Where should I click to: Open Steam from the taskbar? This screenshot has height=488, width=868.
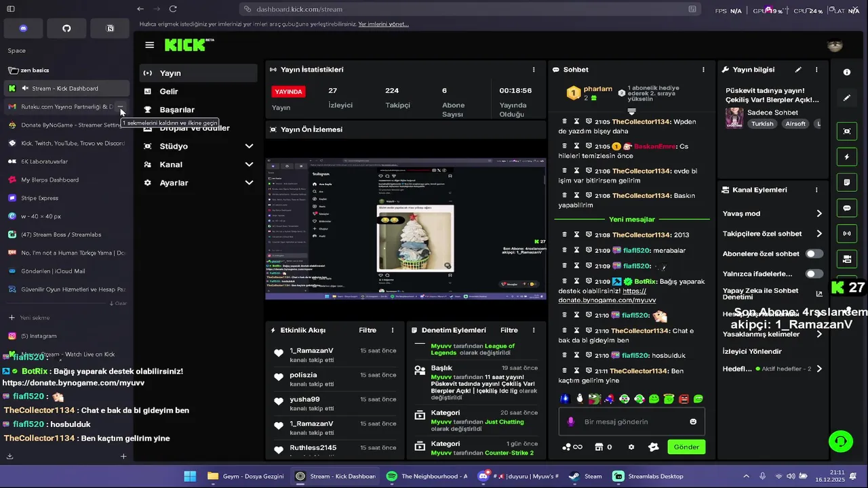coord(585,476)
